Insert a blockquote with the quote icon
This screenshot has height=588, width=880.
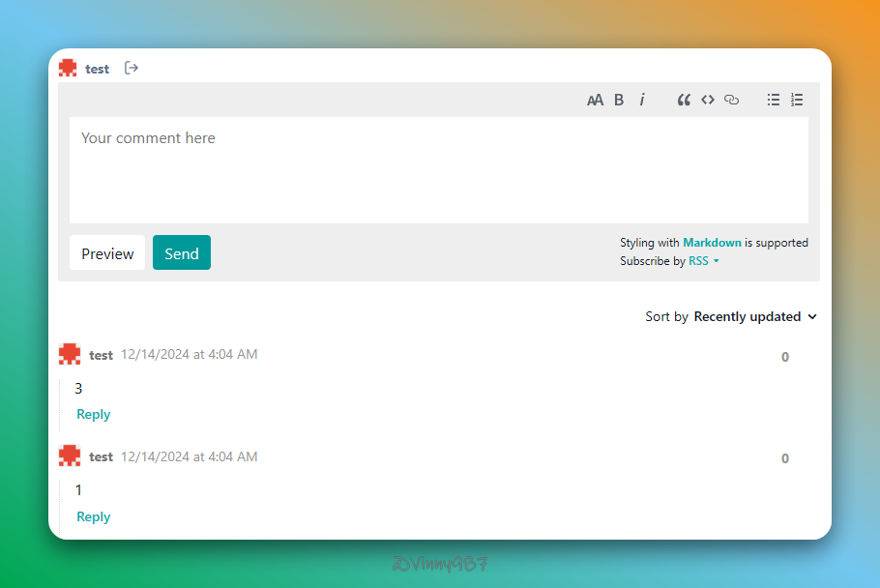[x=684, y=100]
